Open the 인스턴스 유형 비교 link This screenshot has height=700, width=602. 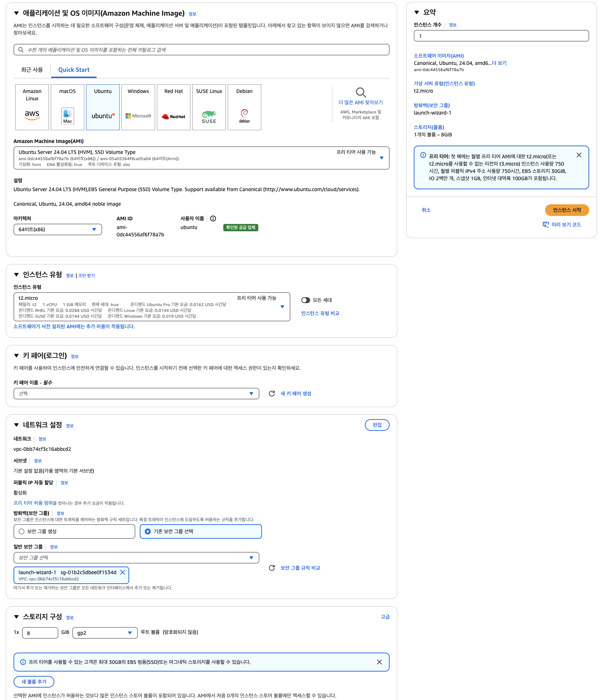coord(320,313)
